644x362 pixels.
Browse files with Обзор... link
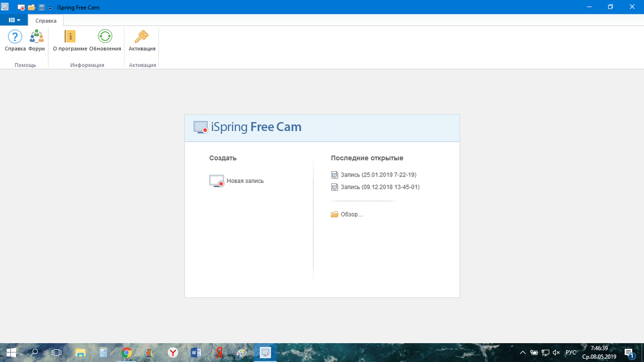[347, 215]
